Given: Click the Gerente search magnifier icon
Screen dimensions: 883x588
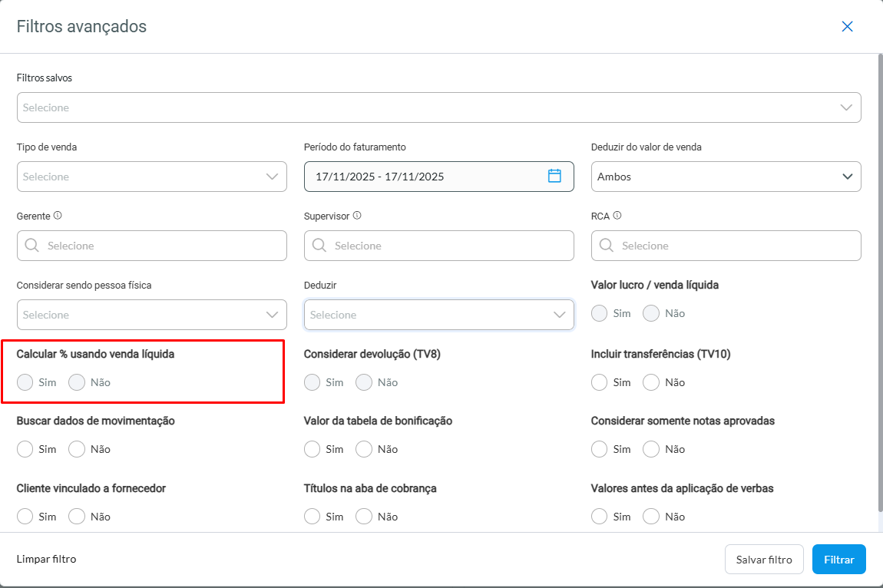Looking at the screenshot, I should coord(31,246).
